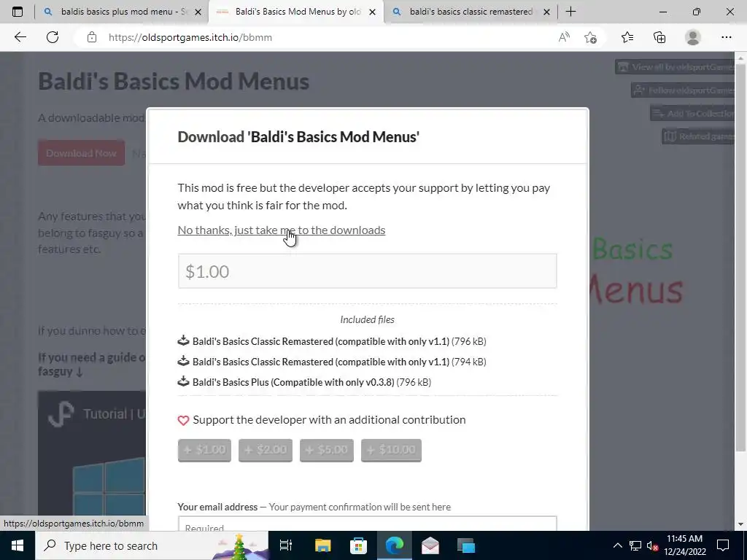The width and height of the screenshot is (747, 560).
Task: Open the browser profile avatar
Action: tap(693, 37)
